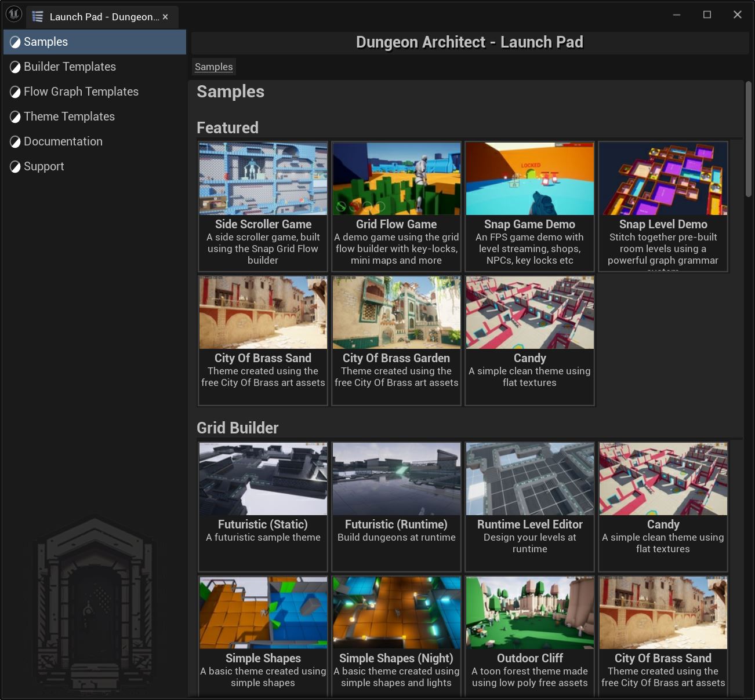Screen dimensions: 755x700
Task: Close the Launch Pad tab
Action: click(165, 17)
